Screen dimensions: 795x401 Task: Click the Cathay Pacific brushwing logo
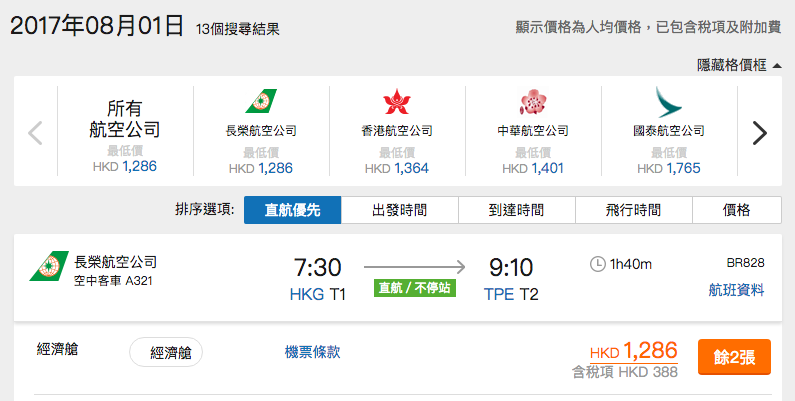click(668, 102)
